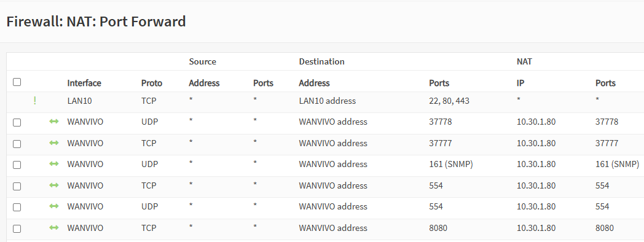The image size is (644, 242).
Task: Check the select-all checkbox in table header
Action: point(17,82)
